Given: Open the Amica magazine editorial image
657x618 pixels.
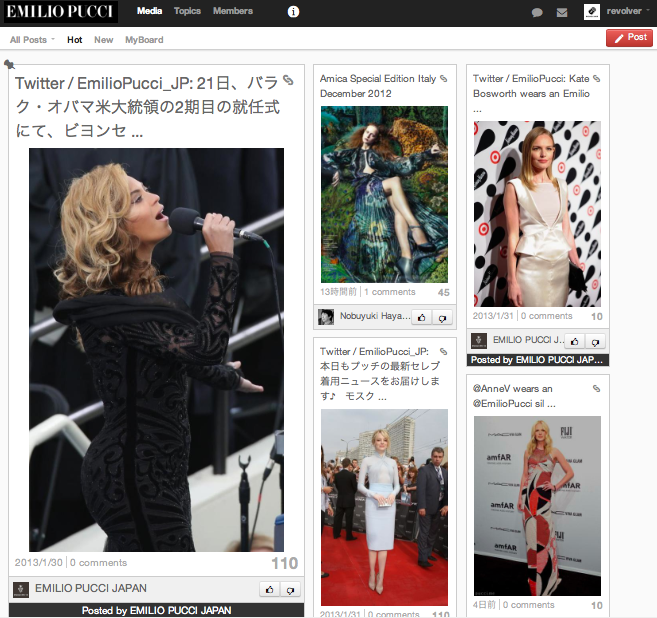Looking at the screenshot, I should click(384, 194).
